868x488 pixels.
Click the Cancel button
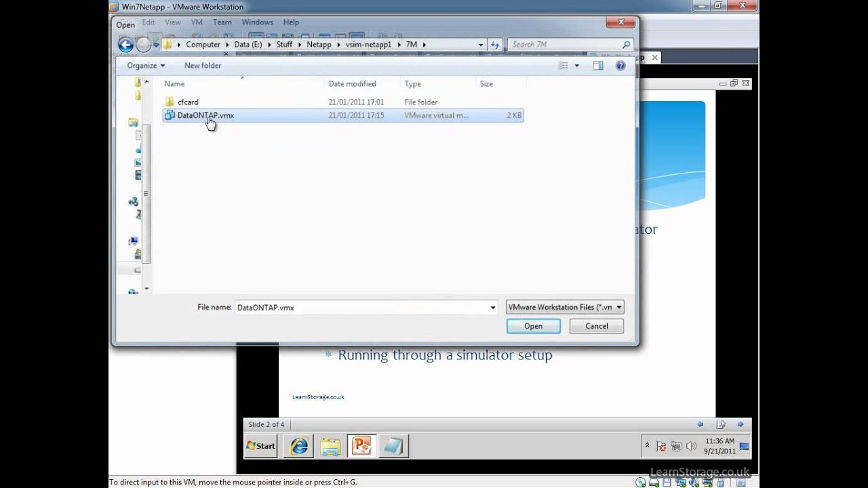(597, 326)
